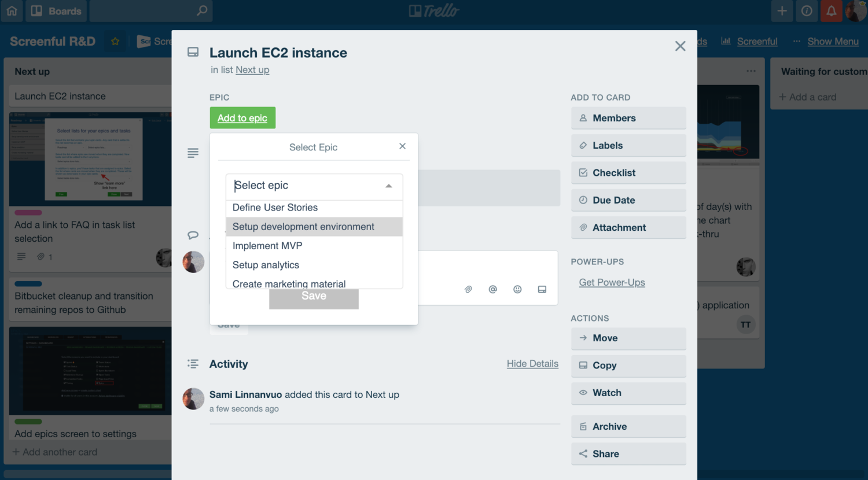
Task: Click the attachment paperclip icon in the comment box
Action: click(x=468, y=289)
